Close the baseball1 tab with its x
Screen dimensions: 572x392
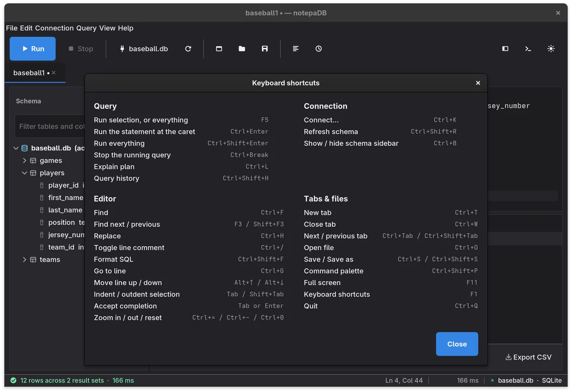[54, 73]
